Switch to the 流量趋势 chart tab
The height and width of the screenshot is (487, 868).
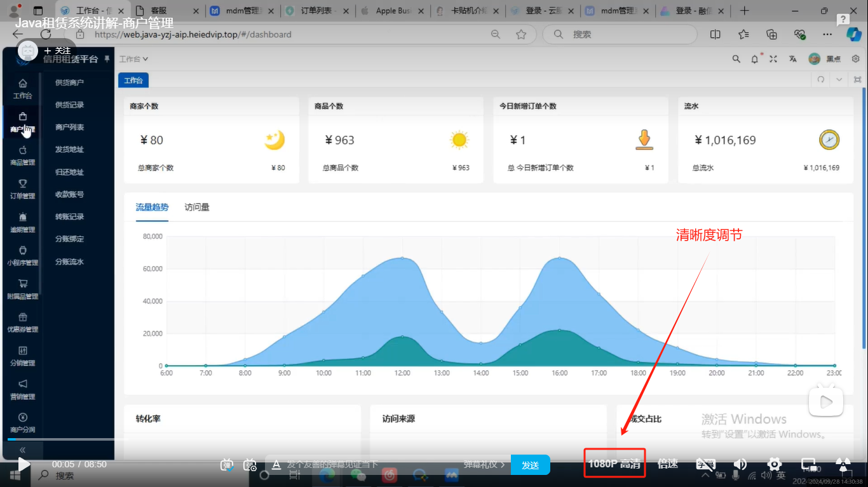(152, 207)
